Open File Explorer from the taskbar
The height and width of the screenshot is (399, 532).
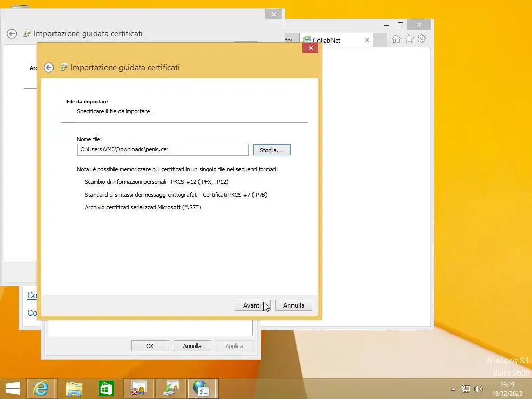[74, 389]
